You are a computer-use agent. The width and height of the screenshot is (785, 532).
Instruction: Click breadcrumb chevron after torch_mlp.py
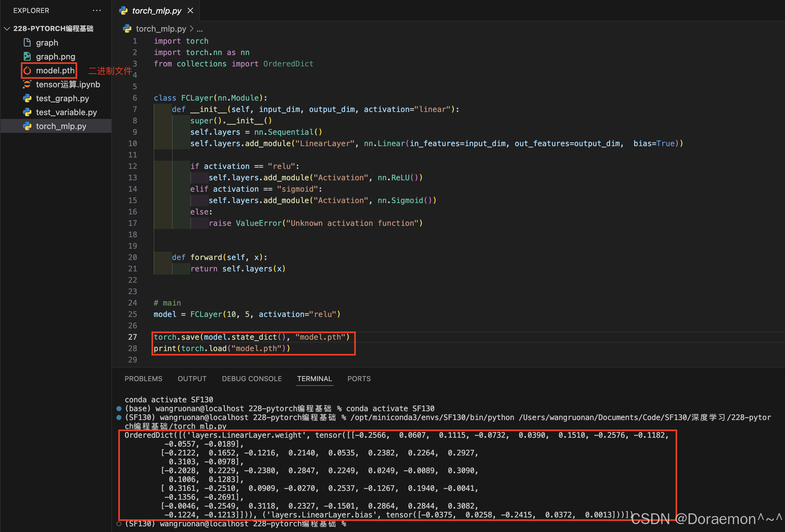point(192,29)
